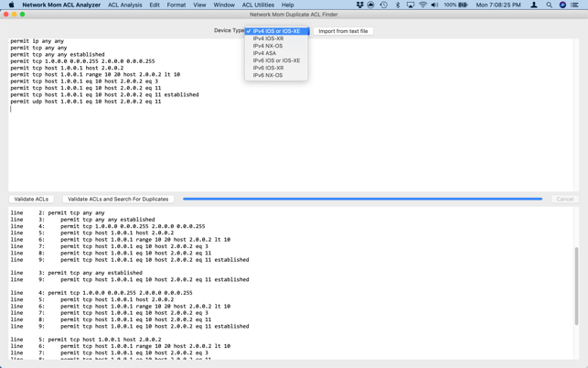Click result header 'line 4: permit tcp 1.0.0.0'
Screen dimensions: 588x368
(102, 293)
